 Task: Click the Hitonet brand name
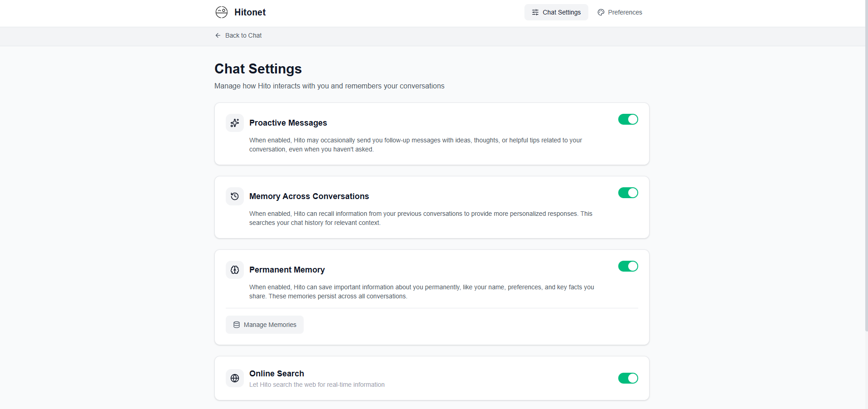coord(250,12)
